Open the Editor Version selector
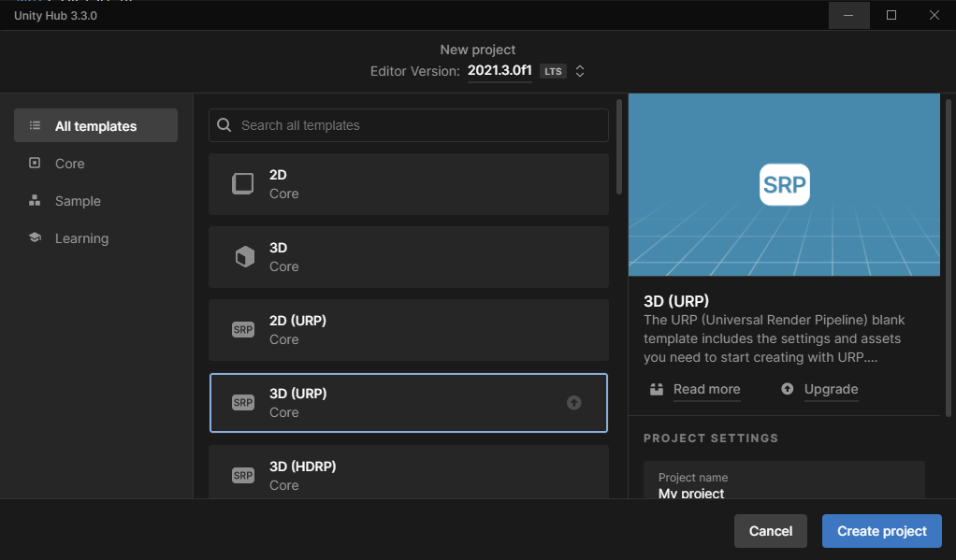This screenshot has width=956, height=560. 500,70
